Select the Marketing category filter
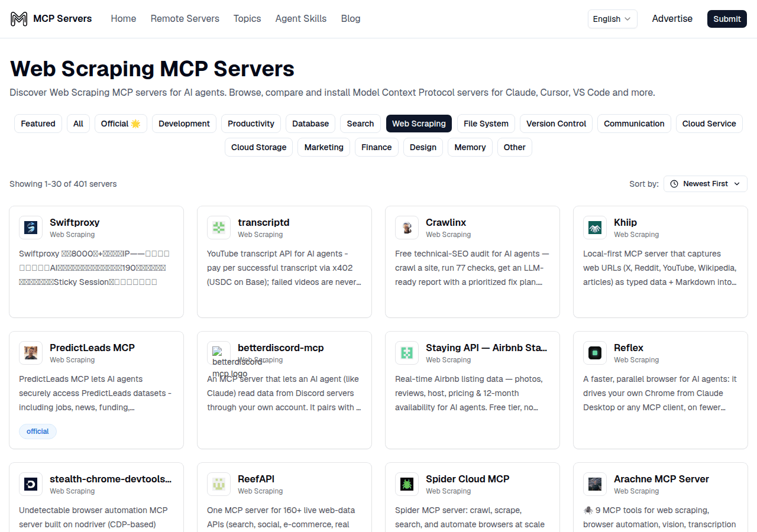 323,147
